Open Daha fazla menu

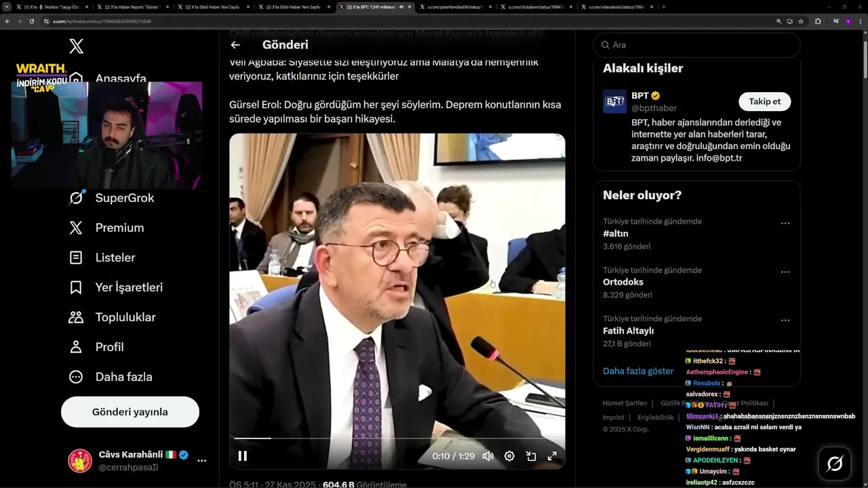111,377
